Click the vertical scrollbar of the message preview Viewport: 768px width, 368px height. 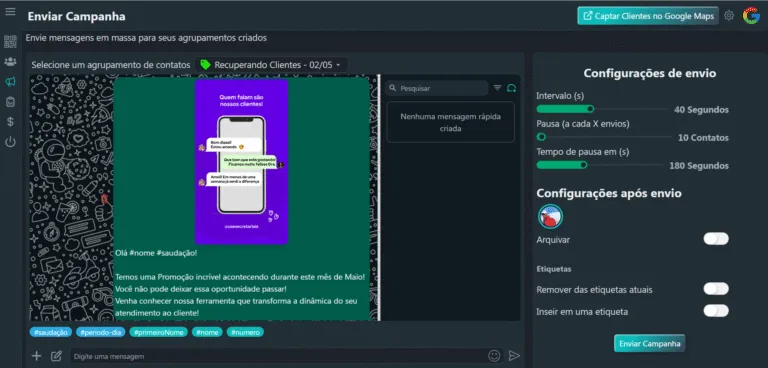click(379, 197)
